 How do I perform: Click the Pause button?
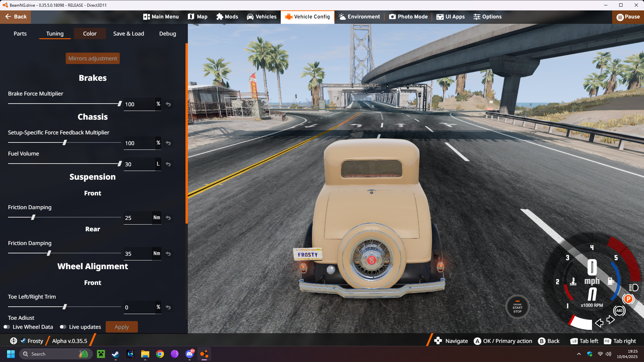pyautogui.click(x=628, y=17)
